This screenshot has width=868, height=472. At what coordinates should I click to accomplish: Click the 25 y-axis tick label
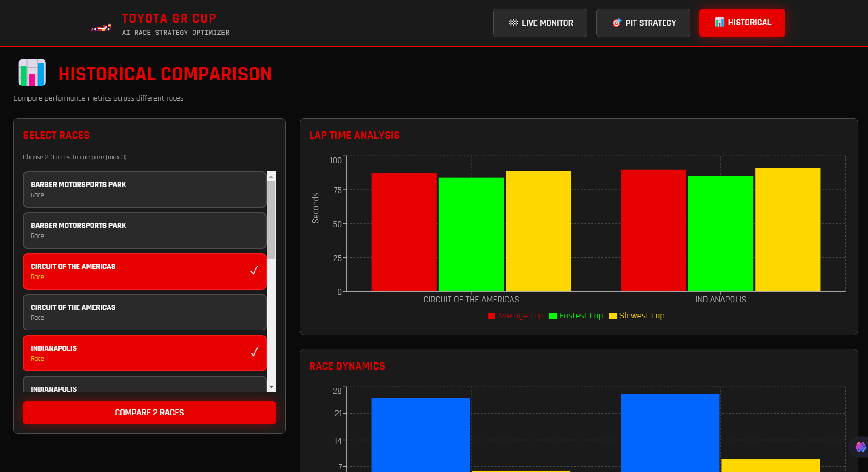[x=337, y=258]
